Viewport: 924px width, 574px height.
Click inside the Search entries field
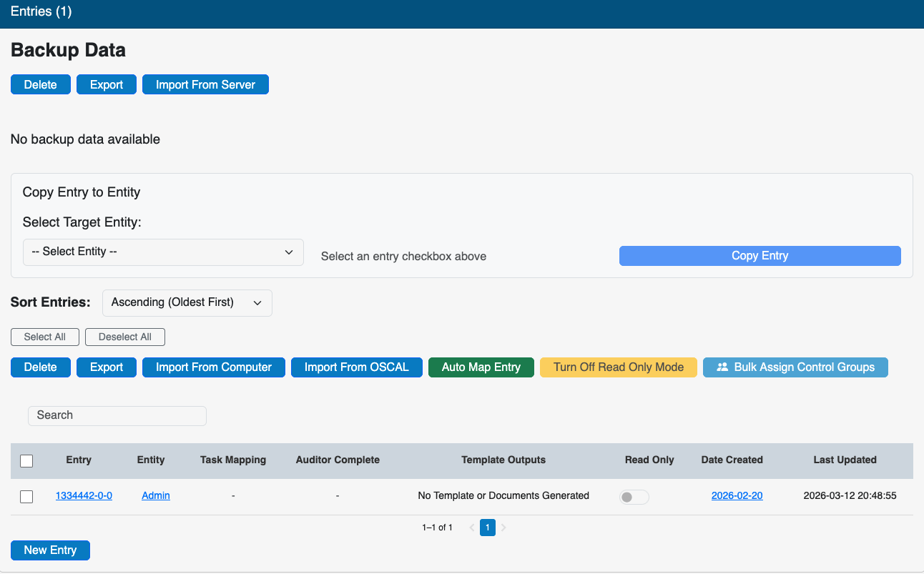click(117, 415)
